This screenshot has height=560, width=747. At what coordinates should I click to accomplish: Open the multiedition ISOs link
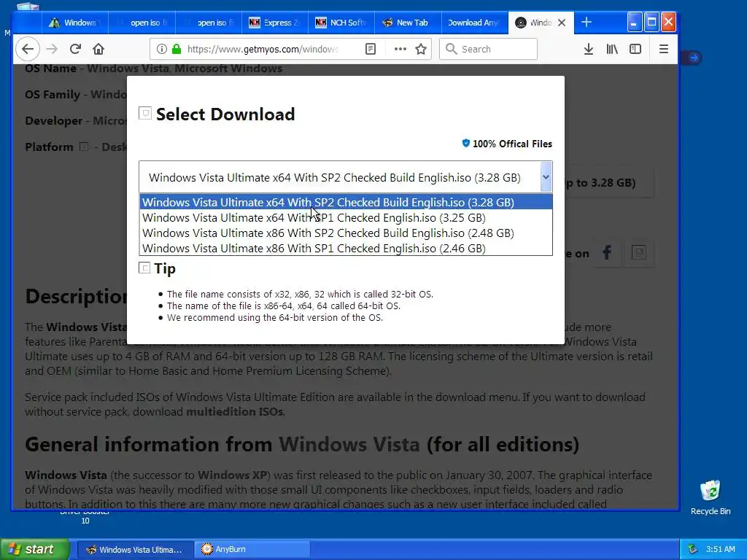click(234, 411)
